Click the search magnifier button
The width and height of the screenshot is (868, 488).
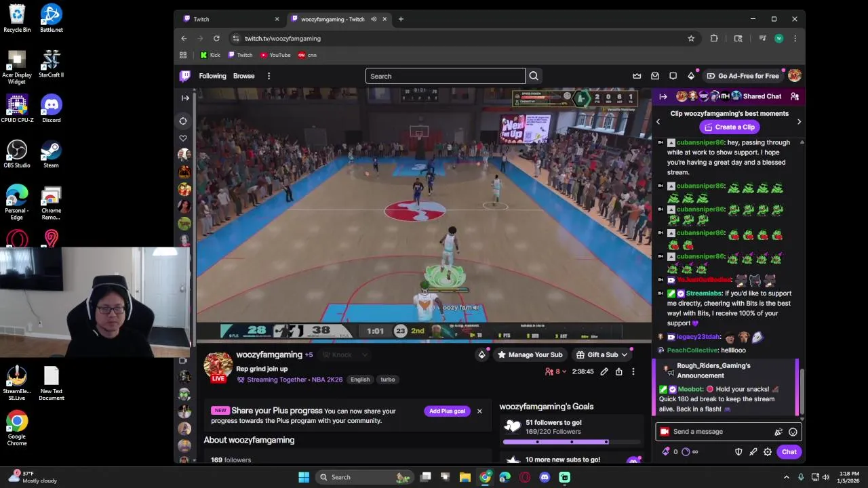(534, 76)
